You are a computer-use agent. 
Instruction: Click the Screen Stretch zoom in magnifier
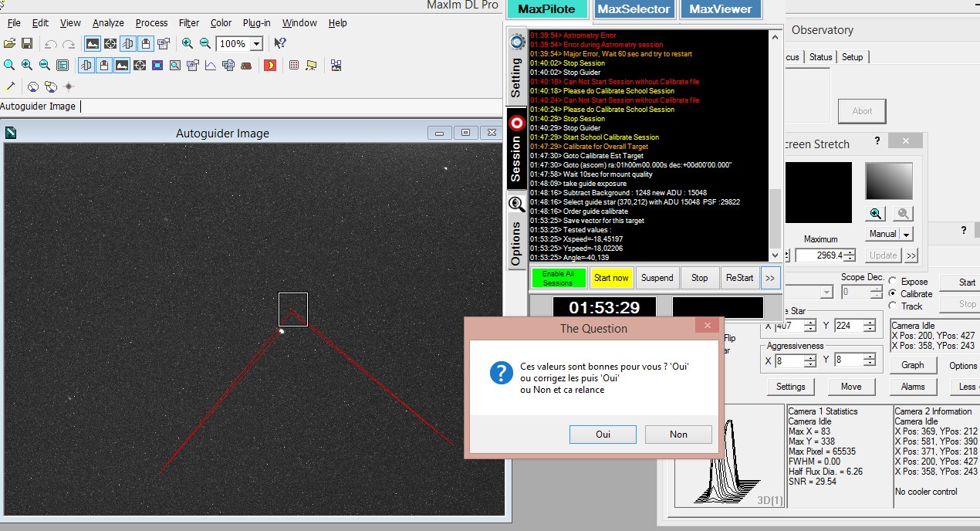point(876,214)
